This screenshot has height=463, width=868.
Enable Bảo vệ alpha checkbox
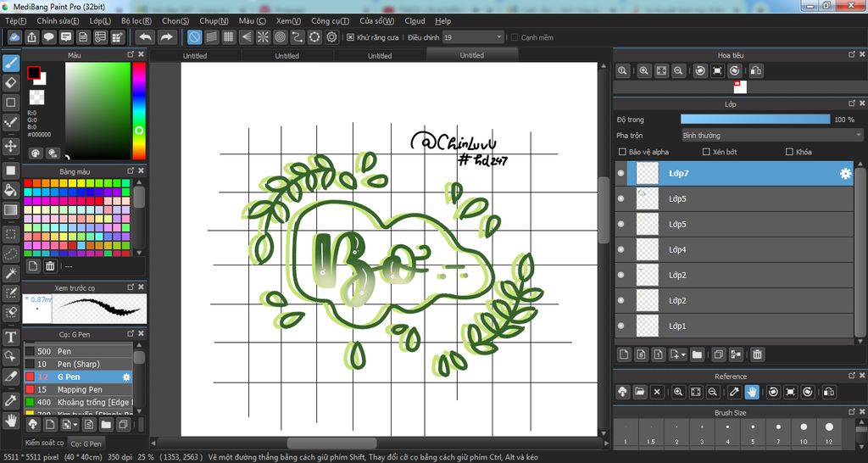pyautogui.click(x=622, y=152)
